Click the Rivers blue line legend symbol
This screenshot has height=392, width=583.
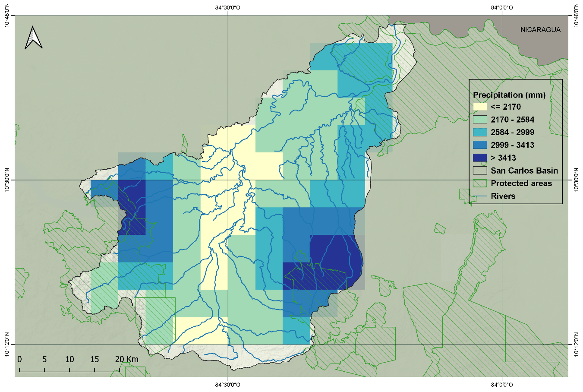tap(480, 196)
